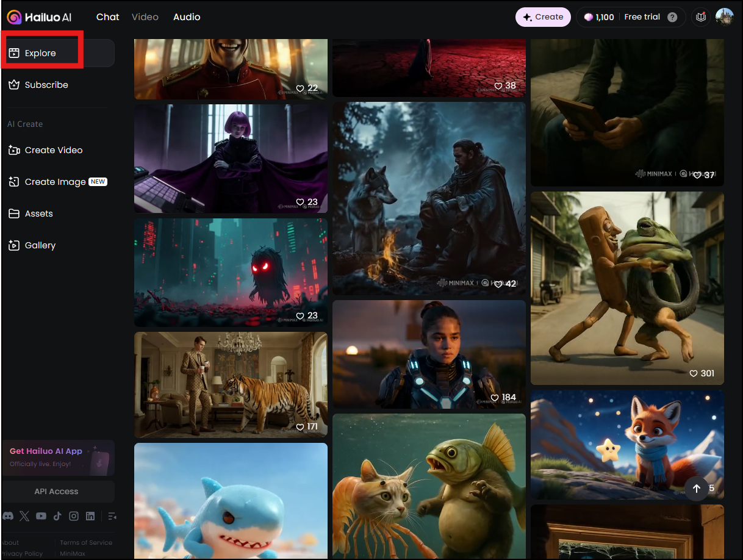Open the man with tiger living room thumbnail
This screenshot has height=560, width=743.
coord(231,385)
